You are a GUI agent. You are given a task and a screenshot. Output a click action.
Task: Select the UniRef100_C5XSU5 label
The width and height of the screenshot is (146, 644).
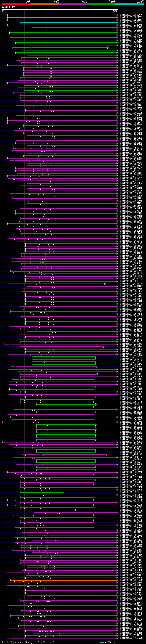[131, 60]
